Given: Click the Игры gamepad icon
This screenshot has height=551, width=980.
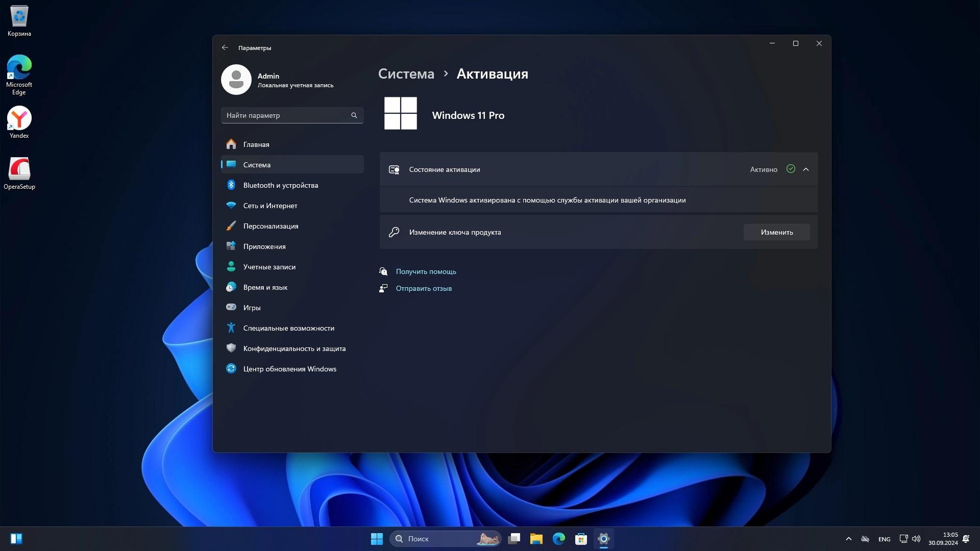Looking at the screenshot, I should tap(231, 308).
